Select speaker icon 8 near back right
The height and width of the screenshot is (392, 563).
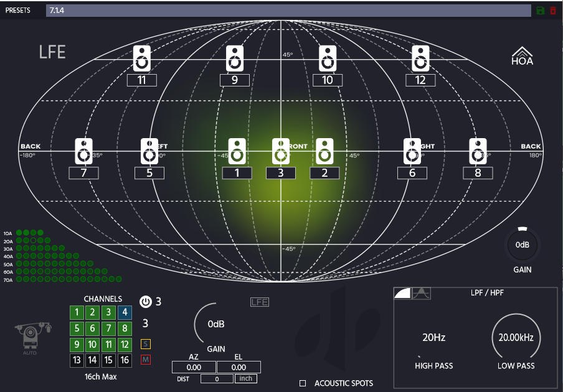click(478, 151)
